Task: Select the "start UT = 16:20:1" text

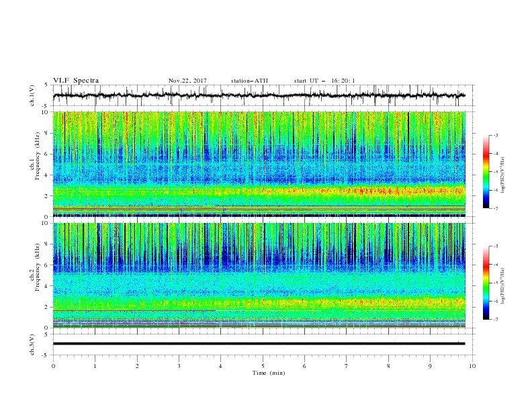Action: pyautogui.click(x=324, y=81)
